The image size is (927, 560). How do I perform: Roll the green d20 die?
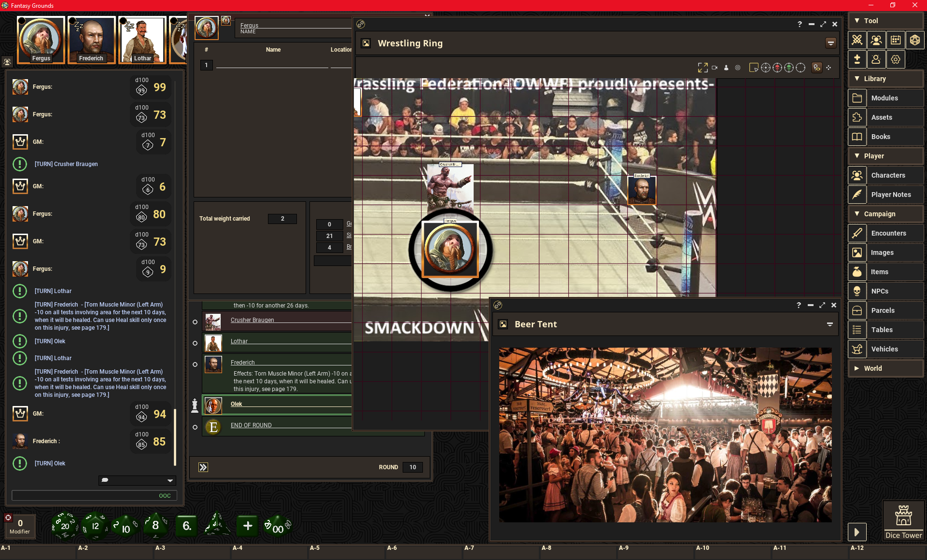pos(65,526)
